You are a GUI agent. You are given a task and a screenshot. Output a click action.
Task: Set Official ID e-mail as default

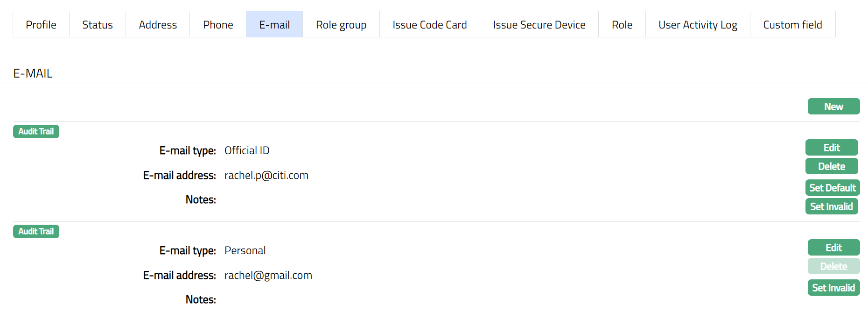pyautogui.click(x=833, y=188)
